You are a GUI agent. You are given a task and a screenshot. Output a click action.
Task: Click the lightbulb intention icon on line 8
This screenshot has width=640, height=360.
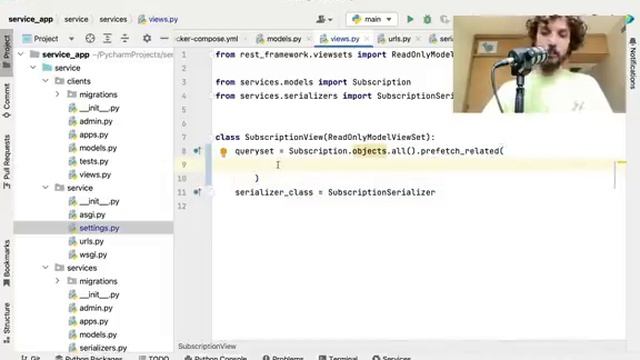point(223,152)
